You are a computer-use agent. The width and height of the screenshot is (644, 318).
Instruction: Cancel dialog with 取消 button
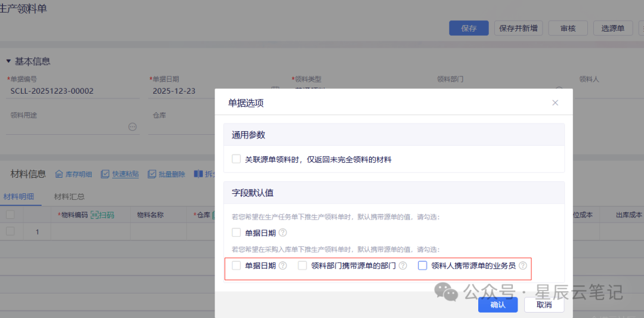coord(544,305)
